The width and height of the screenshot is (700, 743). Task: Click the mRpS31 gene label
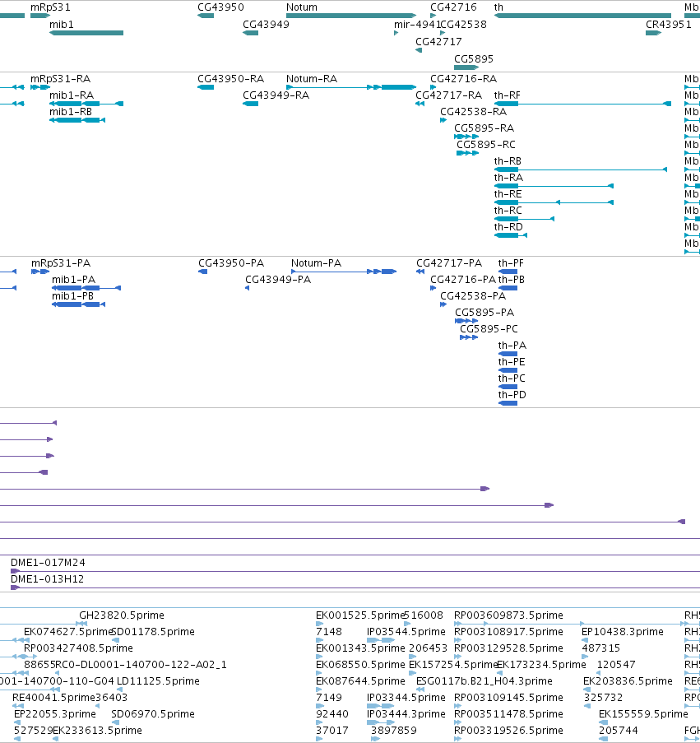pos(50,7)
